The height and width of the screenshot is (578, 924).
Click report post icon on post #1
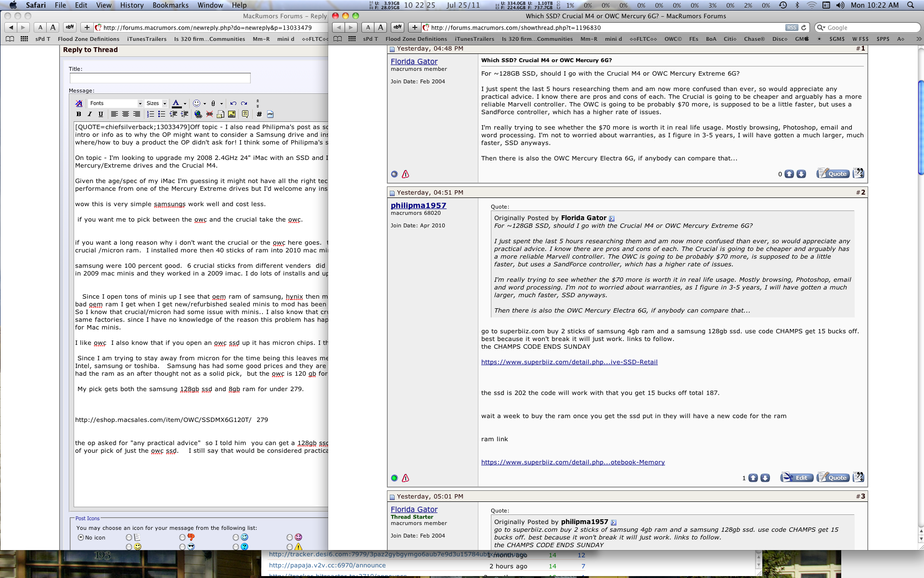(406, 174)
